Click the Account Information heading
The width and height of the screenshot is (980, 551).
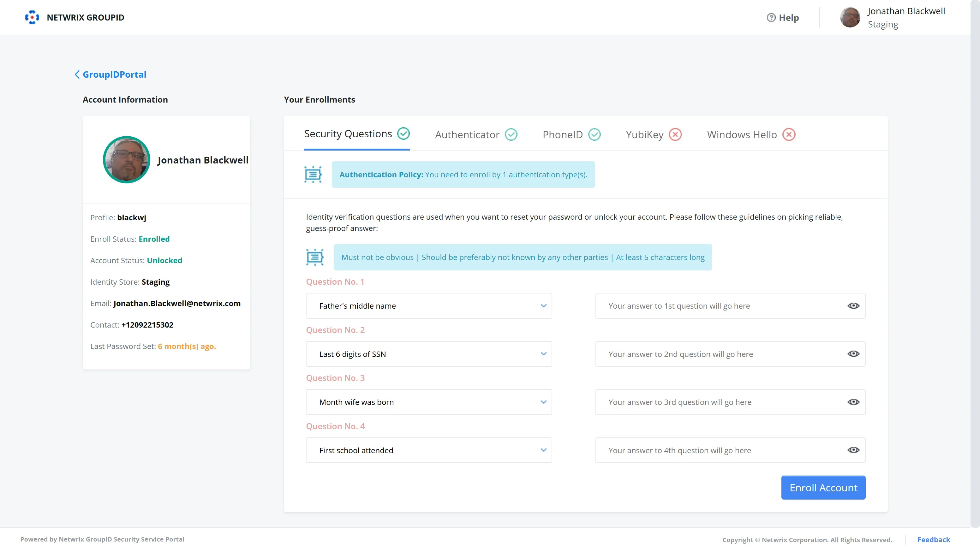point(125,100)
